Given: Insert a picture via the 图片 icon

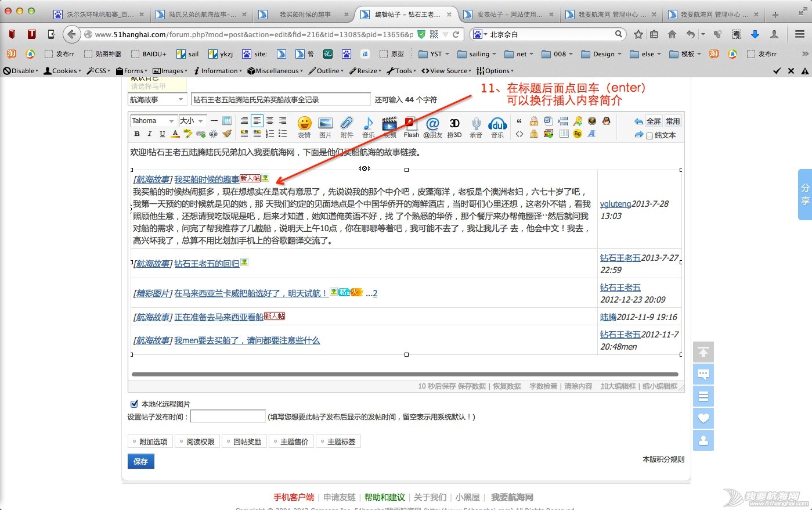Looking at the screenshot, I should (x=326, y=127).
